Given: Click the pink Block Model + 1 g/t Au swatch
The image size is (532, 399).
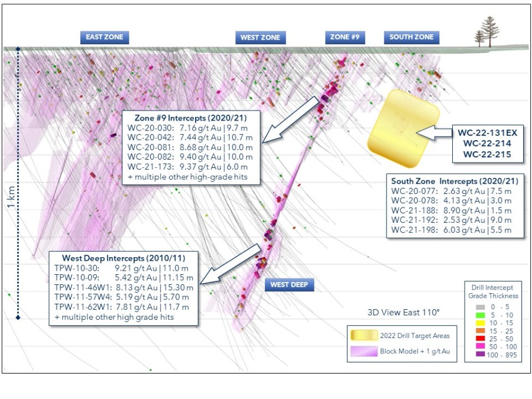Looking at the screenshot, I should tap(364, 351).
